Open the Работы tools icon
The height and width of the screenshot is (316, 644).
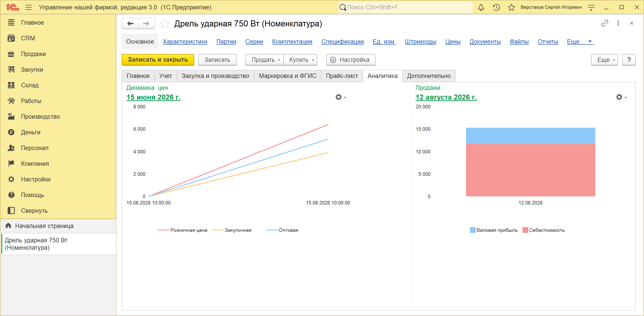click(x=11, y=101)
